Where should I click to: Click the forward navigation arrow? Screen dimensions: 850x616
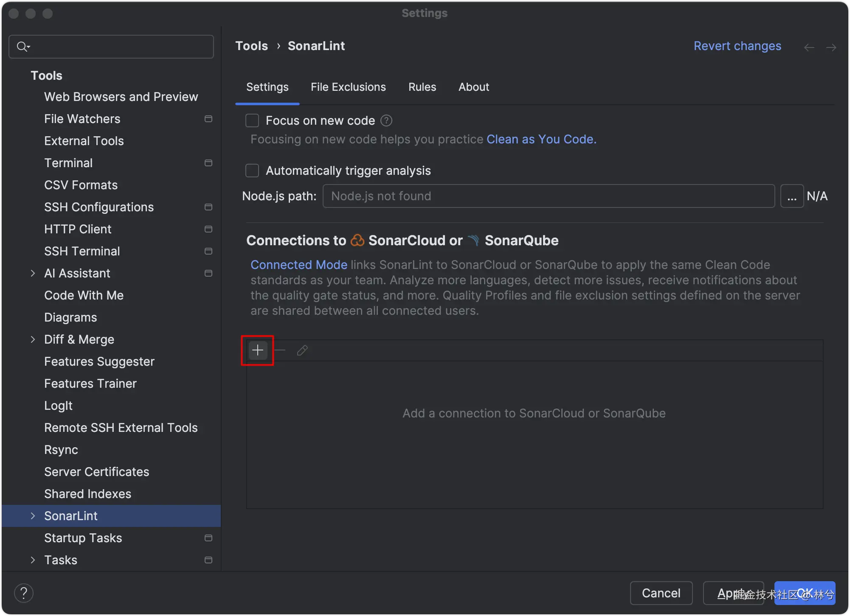[831, 47]
